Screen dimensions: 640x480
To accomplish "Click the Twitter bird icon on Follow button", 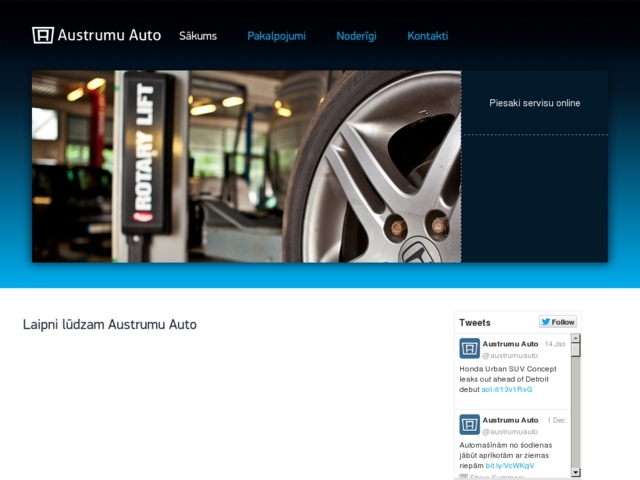I will pos(546,322).
